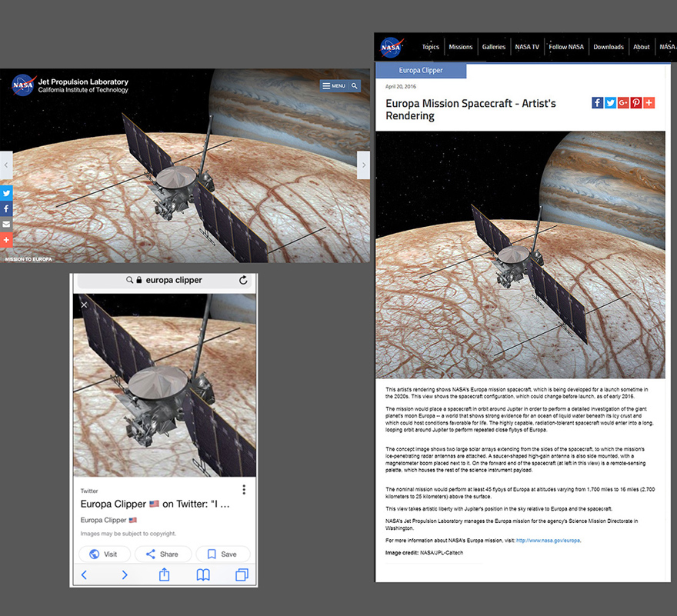677x616 pixels.
Task: Open the three-dot options menu in the phone result
Action: coord(244,490)
